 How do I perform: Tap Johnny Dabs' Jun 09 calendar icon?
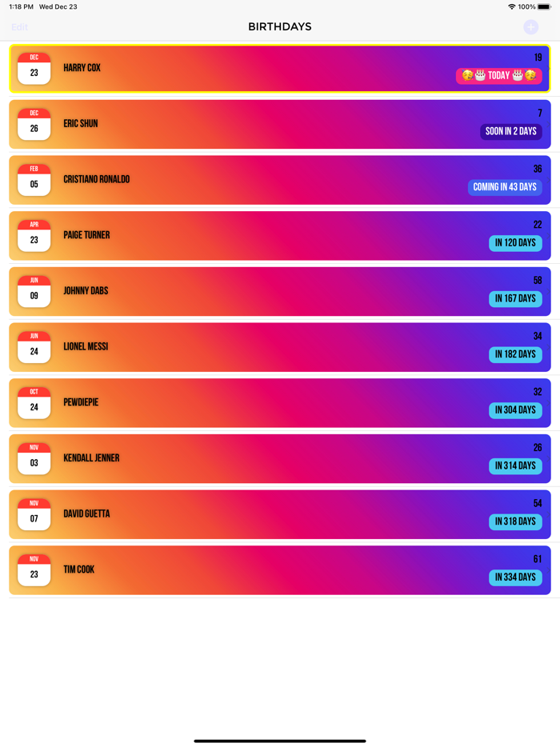34,291
